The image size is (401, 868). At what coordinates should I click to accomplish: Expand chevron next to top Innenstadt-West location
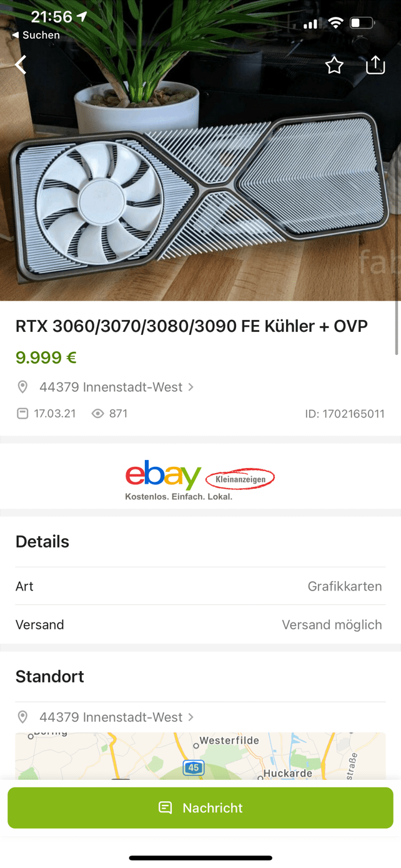coord(191,387)
